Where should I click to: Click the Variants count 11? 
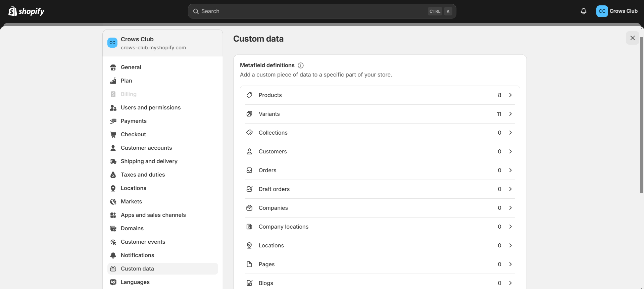(499, 114)
